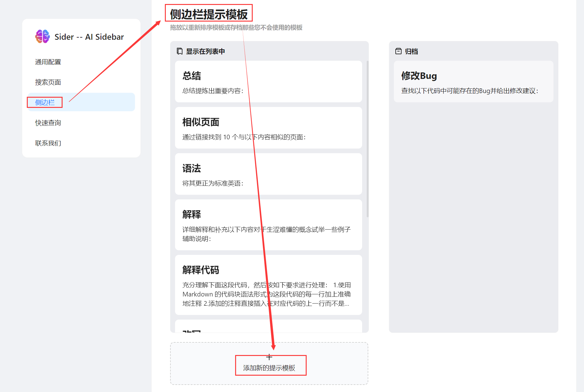The width and height of the screenshot is (584, 392).
Task: Click the plus icon above 添加新的提示模板
Action: (x=269, y=357)
